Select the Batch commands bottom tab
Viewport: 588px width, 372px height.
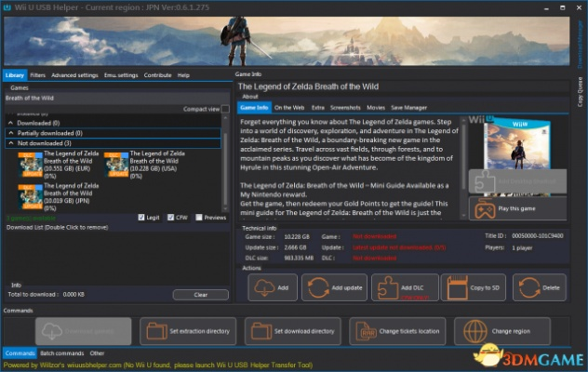click(x=62, y=353)
